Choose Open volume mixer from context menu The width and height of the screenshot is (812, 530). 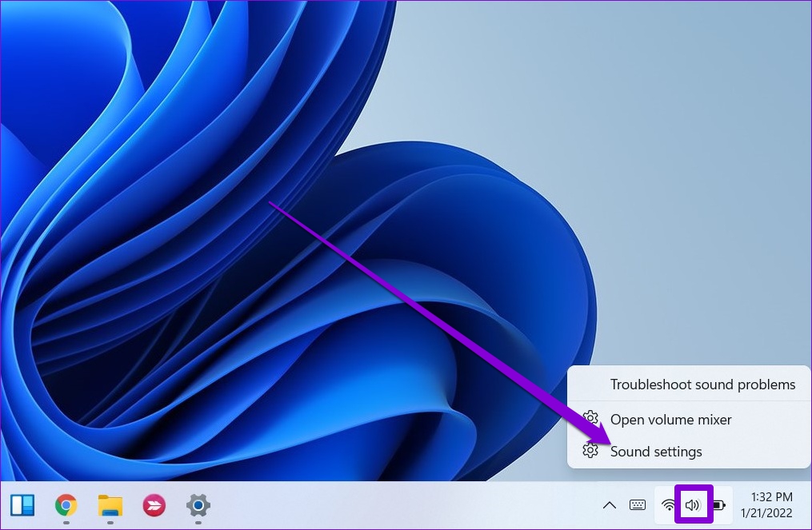pyautogui.click(x=670, y=420)
